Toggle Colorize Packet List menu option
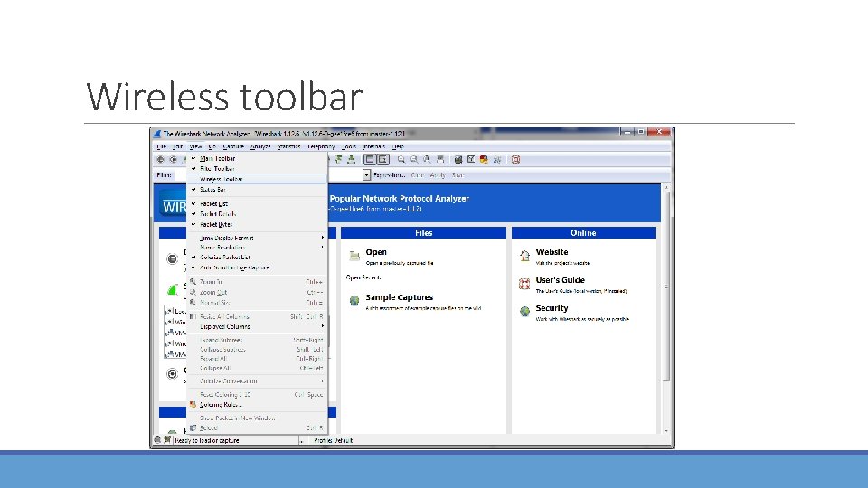The width and height of the screenshot is (868, 488). [x=257, y=257]
